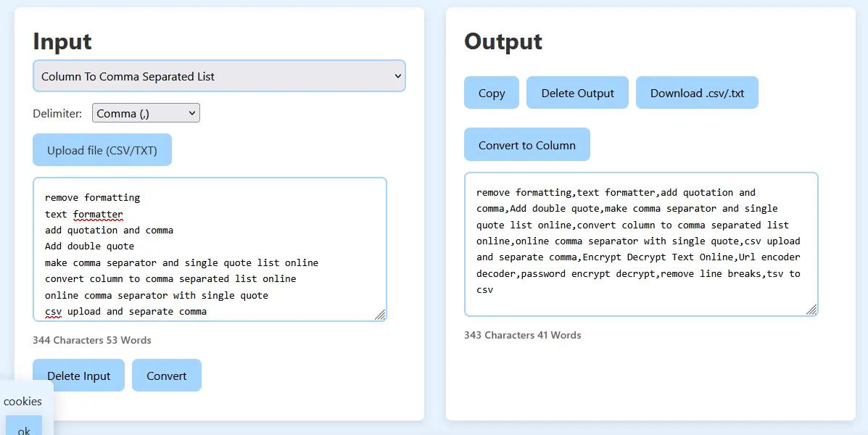Click the input line 'add quotation and comma'
Screen dimensions: 868x435
pos(109,231)
